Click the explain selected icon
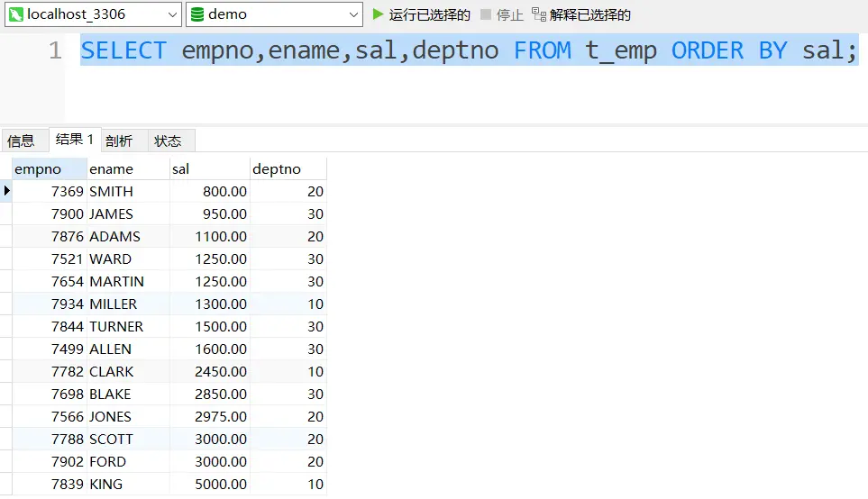 point(539,14)
